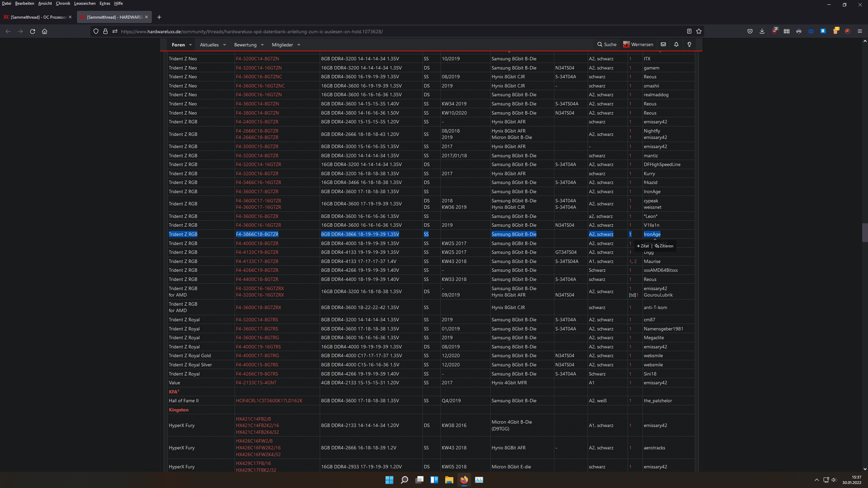Toggle the forum light bulb style switch
The image size is (868, 488).
[689, 44]
